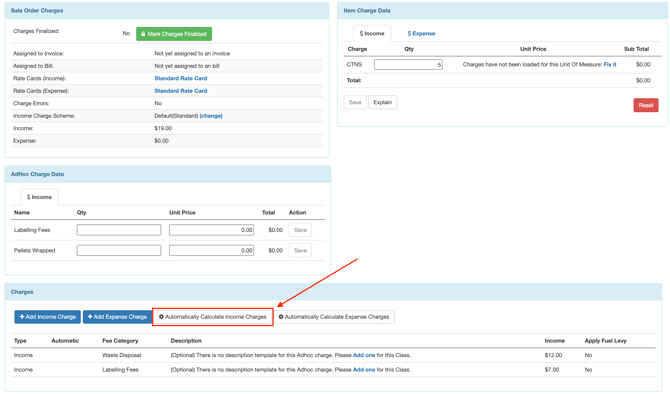Select the $12.00 income value
Viewport: 670px width, 394px height.
553,355
